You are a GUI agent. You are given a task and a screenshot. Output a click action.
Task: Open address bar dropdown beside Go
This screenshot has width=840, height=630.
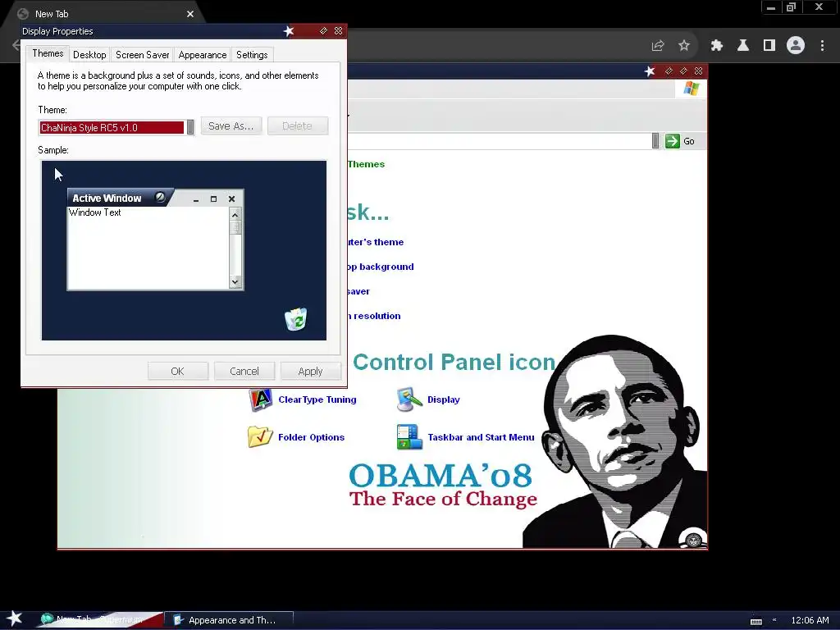(655, 141)
